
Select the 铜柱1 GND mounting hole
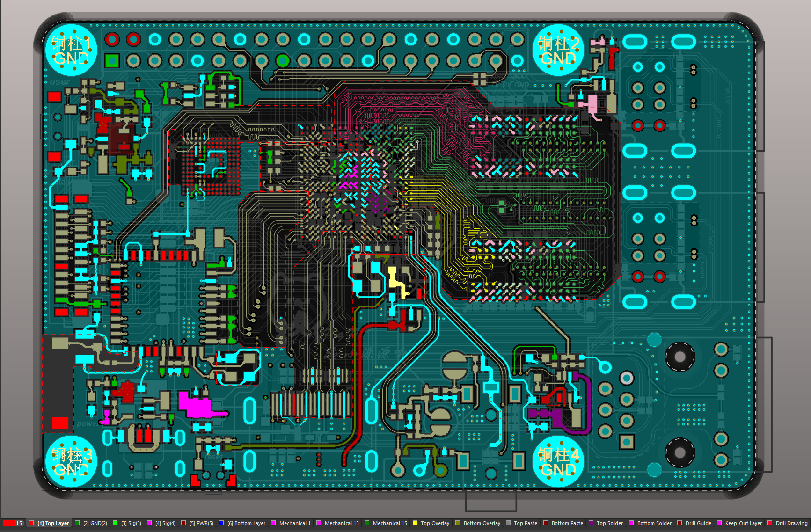coord(71,50)
